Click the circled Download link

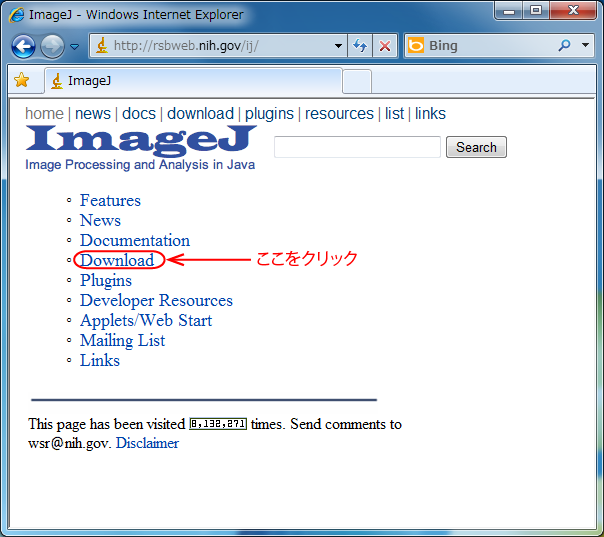(x=117, y=260)
